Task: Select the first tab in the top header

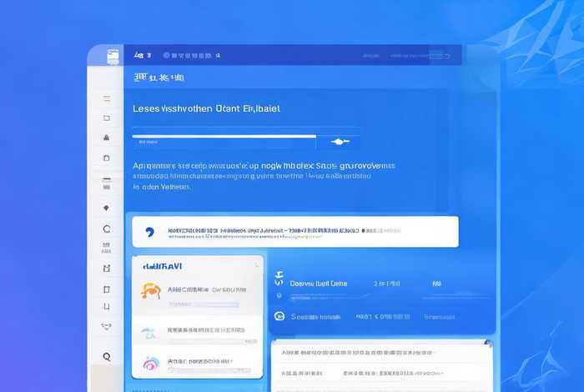Action: [x=143, y=56]
